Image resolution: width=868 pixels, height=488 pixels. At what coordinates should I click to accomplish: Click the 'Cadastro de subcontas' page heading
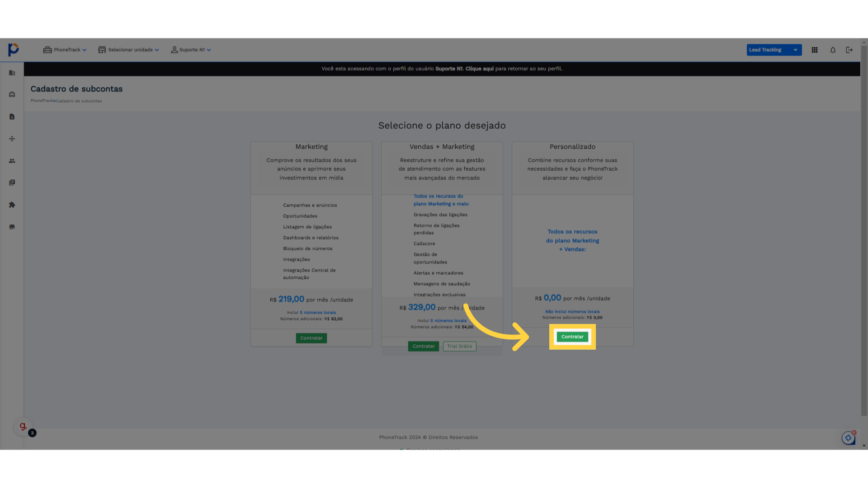pos(76,89)
